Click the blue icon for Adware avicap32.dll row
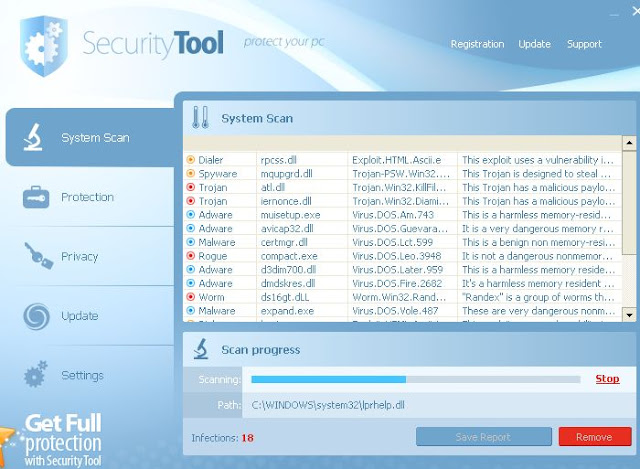 tap(191, 228)
